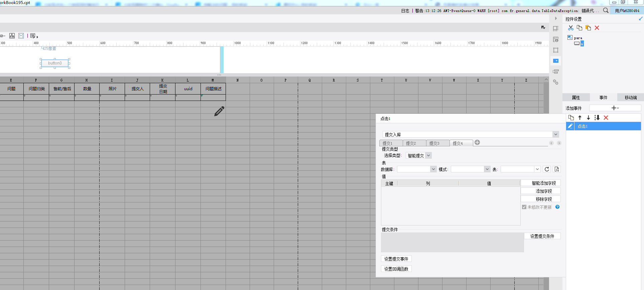Add a new submit tab with plus icon
This screenshot has width=644, height=290.
coord(477,143)
